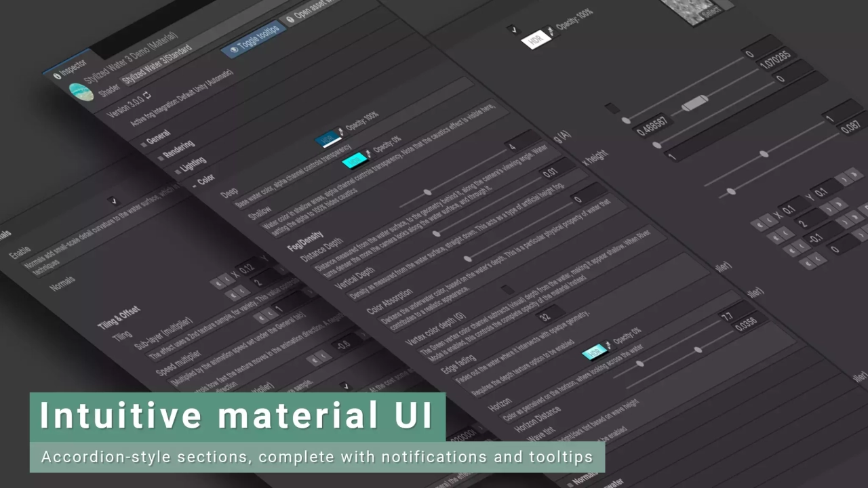868x488 pixels.
Task: Toggle the Vertex color depth (G) checkbox
Action: coord(507,290)
